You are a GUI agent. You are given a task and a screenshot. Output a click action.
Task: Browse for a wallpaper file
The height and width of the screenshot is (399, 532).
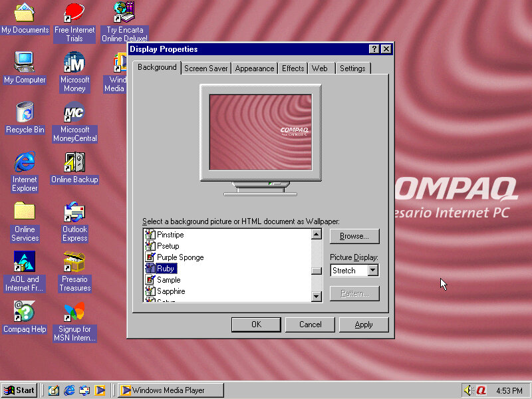point(354,236)
